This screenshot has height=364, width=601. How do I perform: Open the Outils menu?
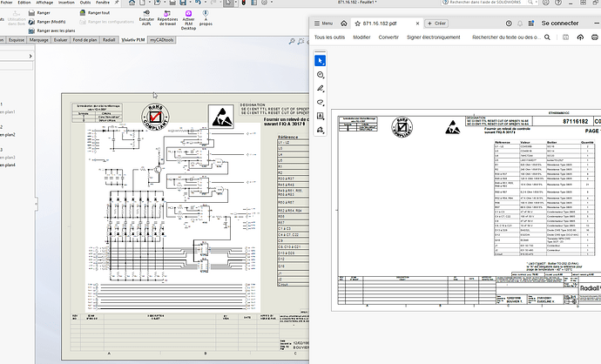coord(85,3)
